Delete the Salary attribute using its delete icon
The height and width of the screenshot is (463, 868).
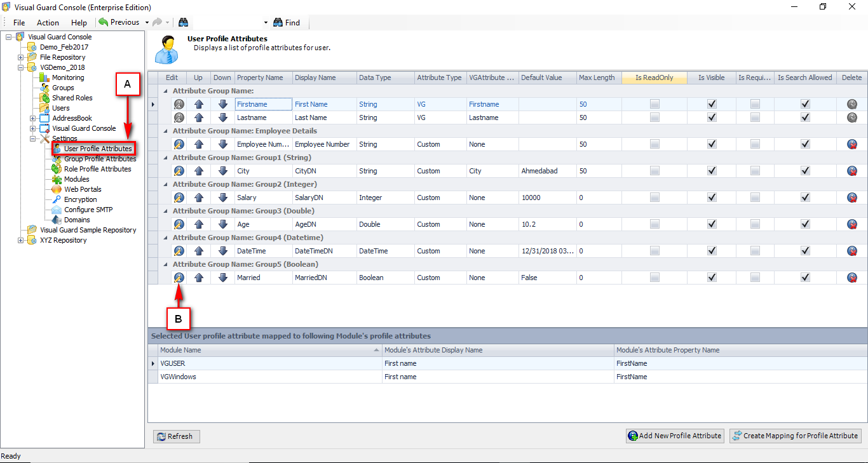click(852, 198)
